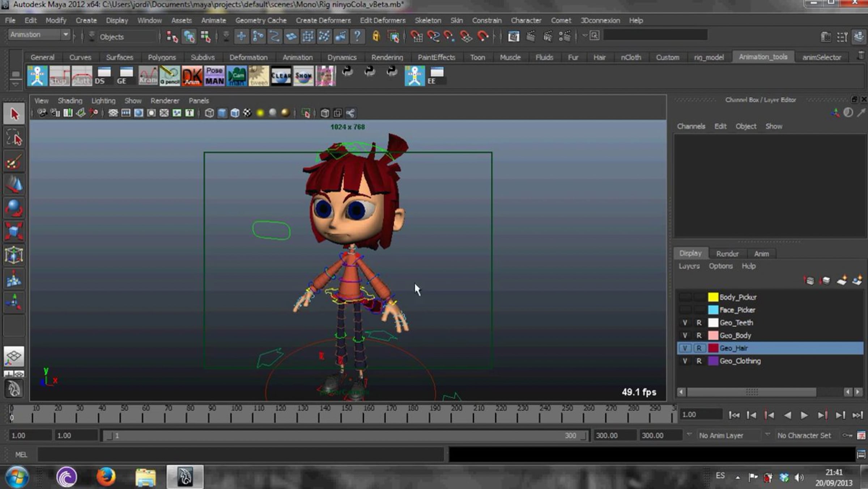Open the Animation menu set dropdown
The height and width of the screenshot is (489, 868).
click(39, 35)
